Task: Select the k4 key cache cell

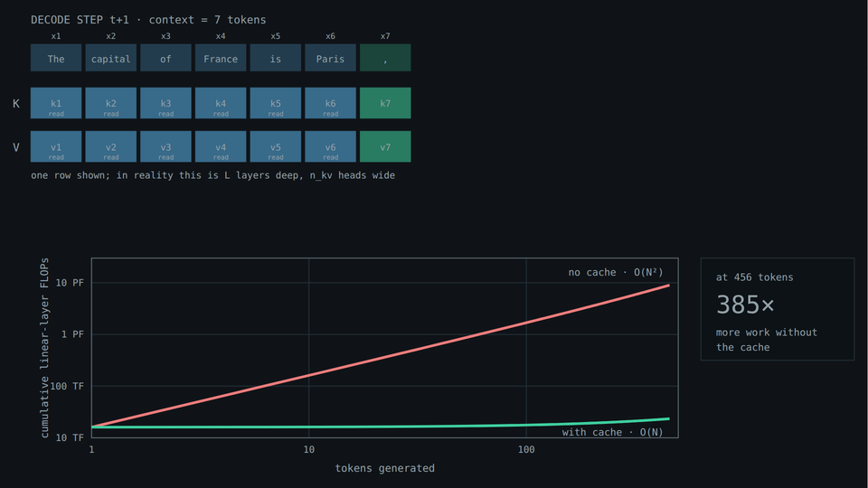Action: click(221, 103)
